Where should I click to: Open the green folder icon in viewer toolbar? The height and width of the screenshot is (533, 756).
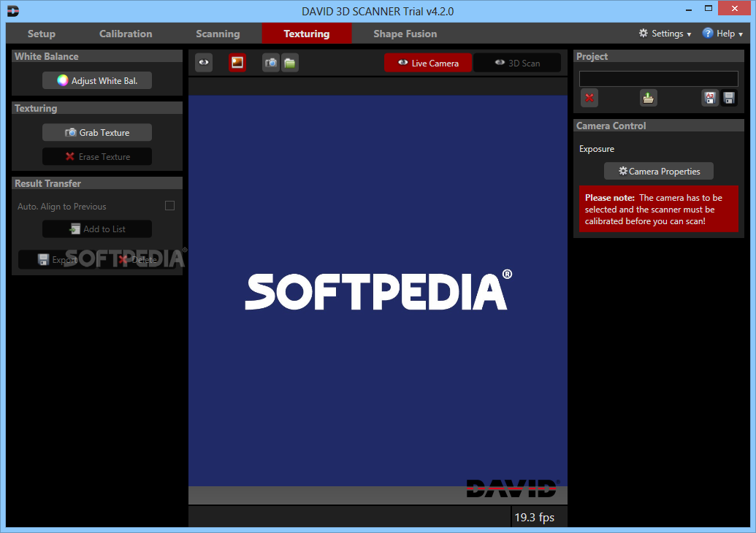pyautogui.click(x=290, y=63)
